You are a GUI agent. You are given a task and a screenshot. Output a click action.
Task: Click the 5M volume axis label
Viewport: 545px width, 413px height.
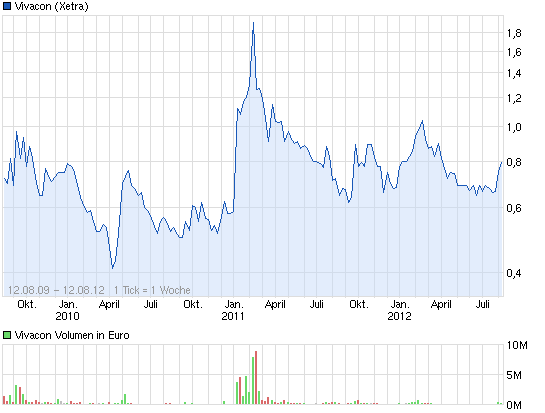pos(514,375)
